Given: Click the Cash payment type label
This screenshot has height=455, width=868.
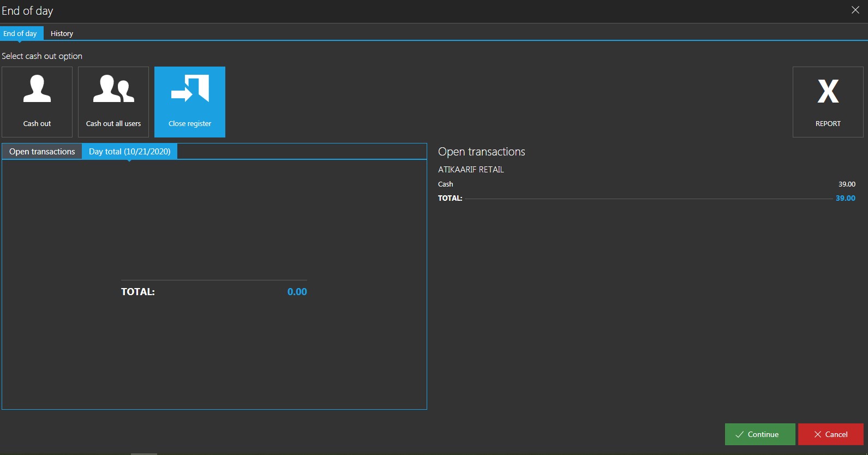Looking at the screenshot, I should pos(445,184).
